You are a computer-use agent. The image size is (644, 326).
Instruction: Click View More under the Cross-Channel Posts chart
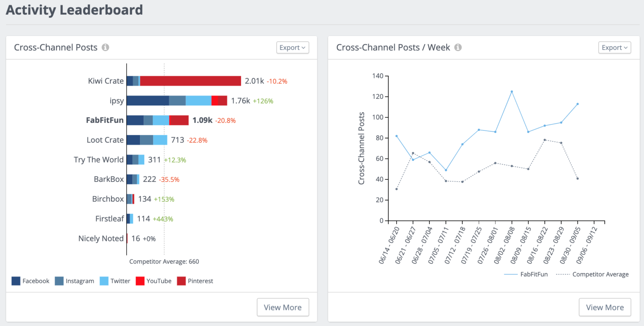pos(283,307)
